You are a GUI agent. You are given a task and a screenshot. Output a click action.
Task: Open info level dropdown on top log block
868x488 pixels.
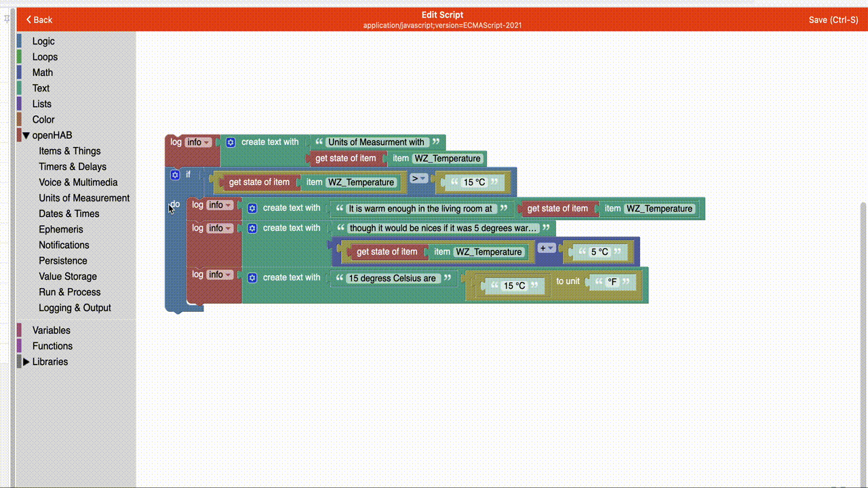pyautogui.click(x=198, y=142)
